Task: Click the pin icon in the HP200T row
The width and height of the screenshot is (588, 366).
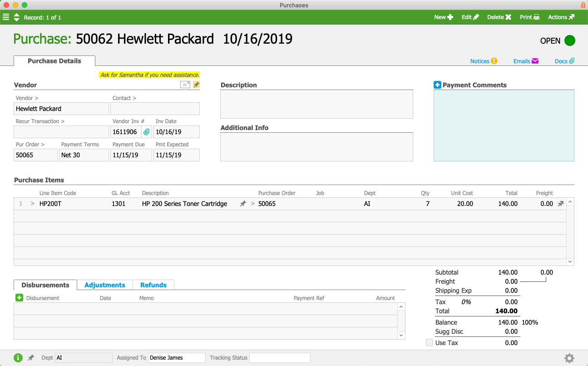Action: click(x=243, y=204)
